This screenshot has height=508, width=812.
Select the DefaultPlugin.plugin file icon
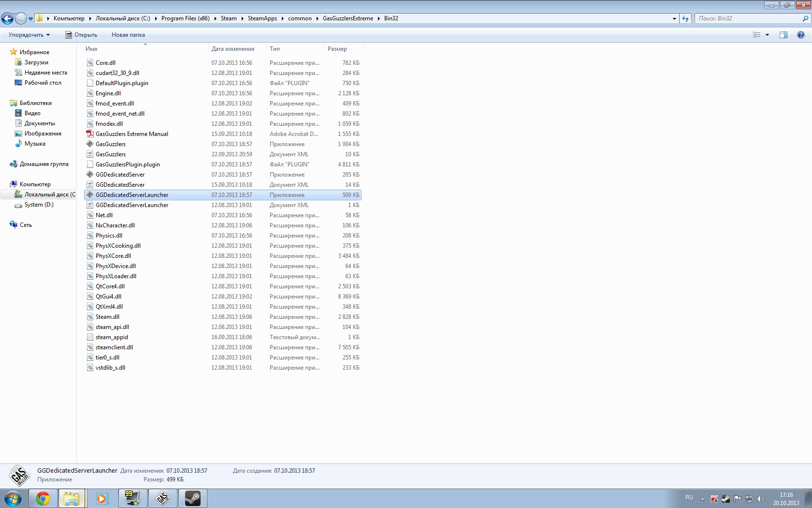point(90,83)
